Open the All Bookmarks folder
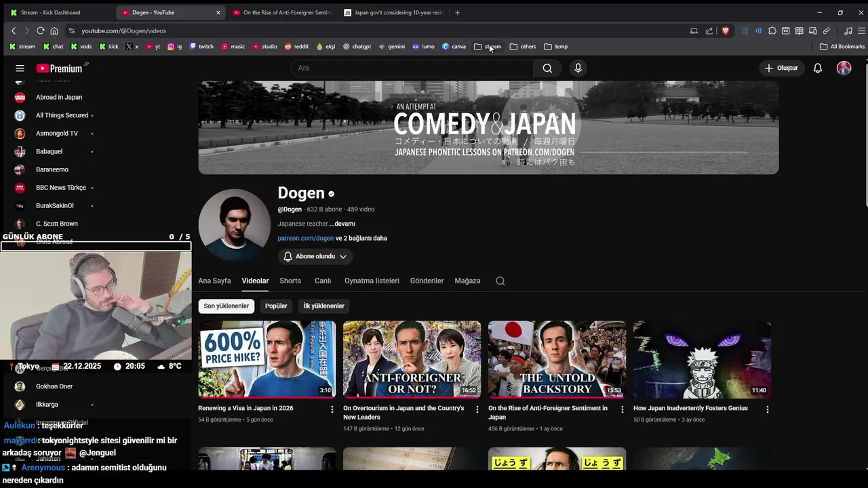The width and height of the screenshot is (868, 488). pos(842,47)
